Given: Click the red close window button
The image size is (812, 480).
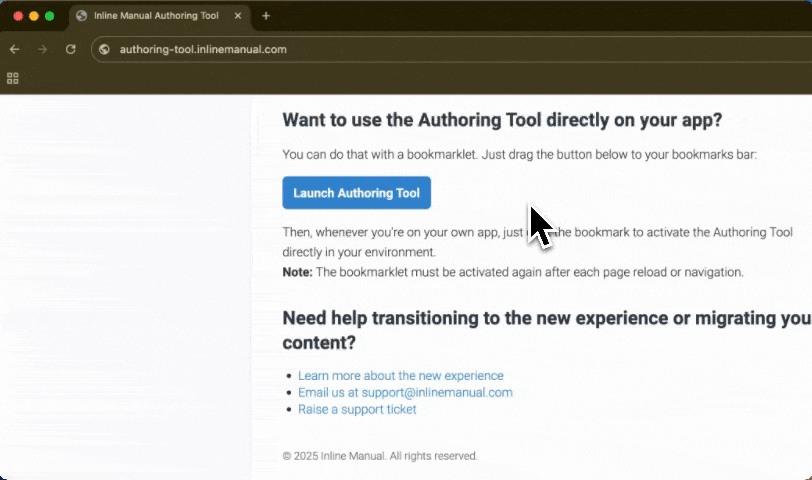Looking at the screenshot, I should (x=18, y=16).
